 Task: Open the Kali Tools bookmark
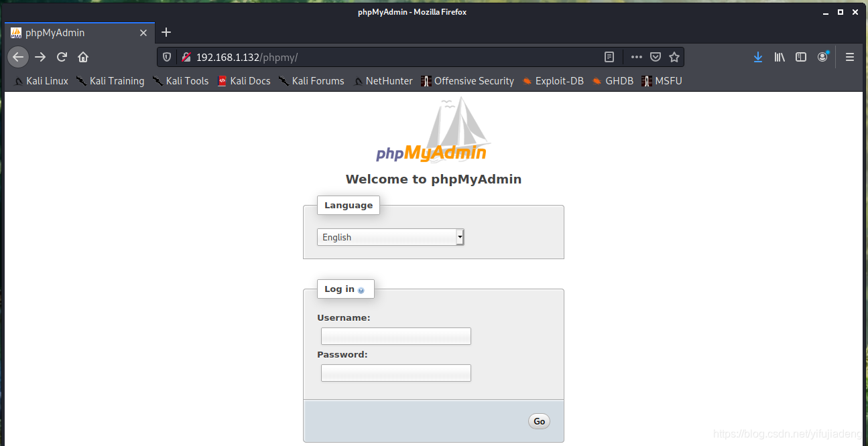point(181,81)
